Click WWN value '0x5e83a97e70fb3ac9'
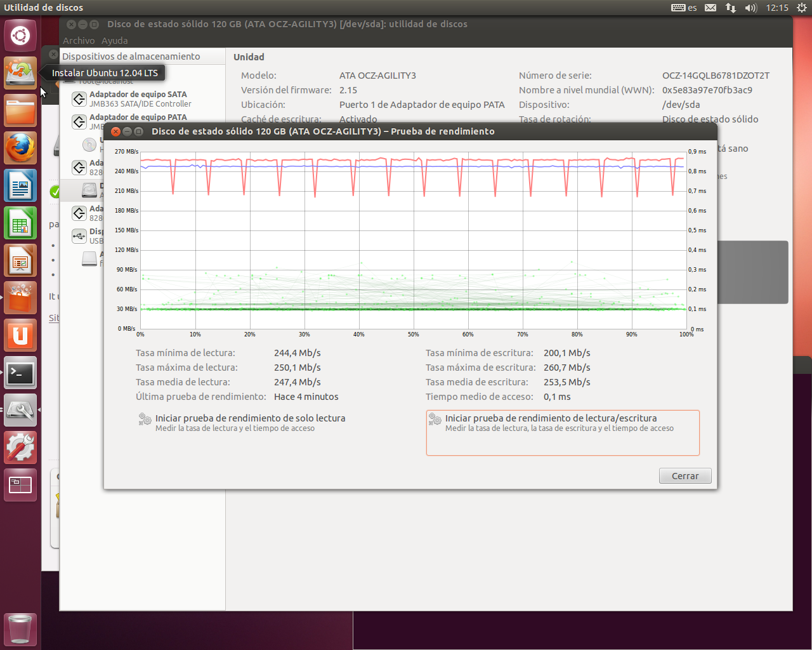This screenshot has width=812, height=650. coord(707,90)
